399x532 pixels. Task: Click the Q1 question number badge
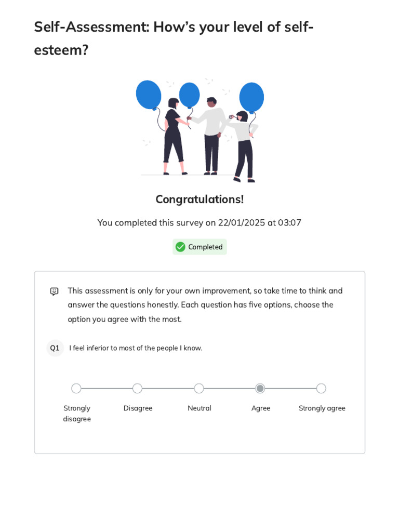tap(55, 348)
